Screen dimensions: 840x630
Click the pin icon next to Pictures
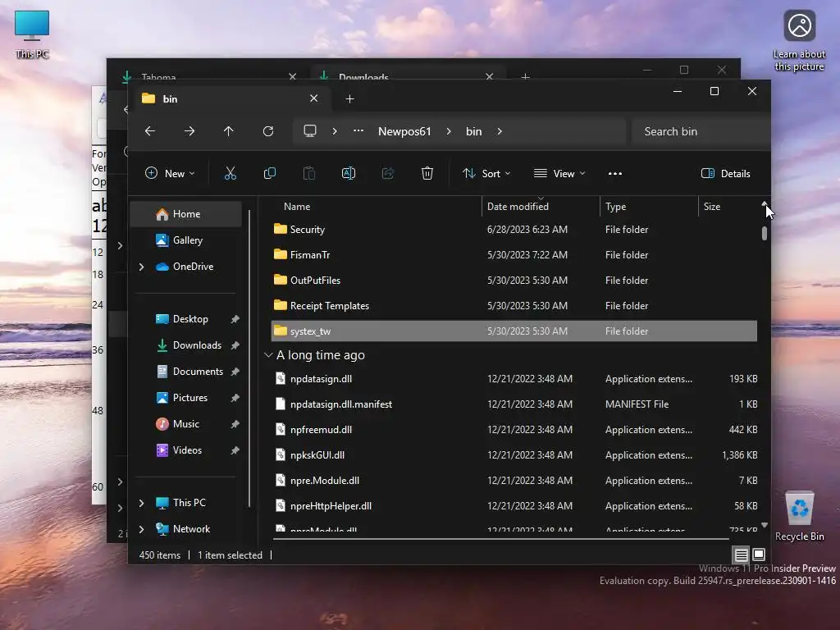coord(235,398)
